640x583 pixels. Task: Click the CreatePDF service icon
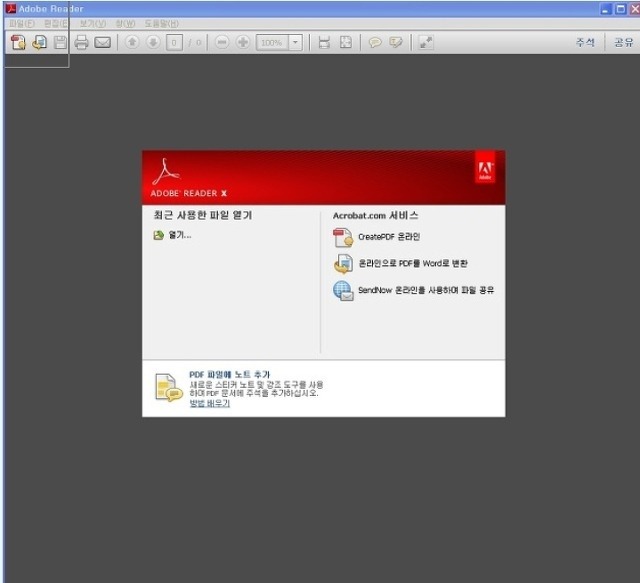(343, 238)
